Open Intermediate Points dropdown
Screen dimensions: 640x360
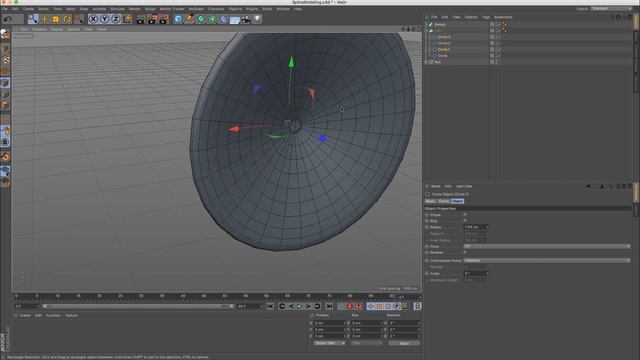(x=547, y=260)
